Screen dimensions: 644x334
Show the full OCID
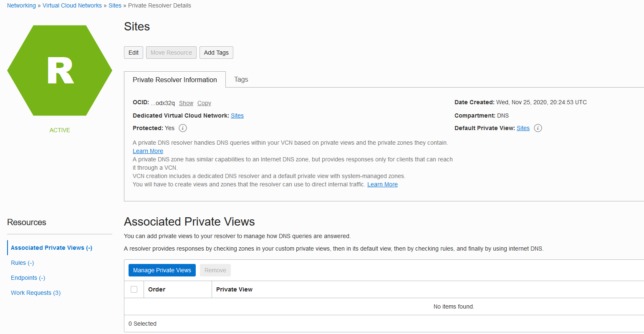point(186,103)
